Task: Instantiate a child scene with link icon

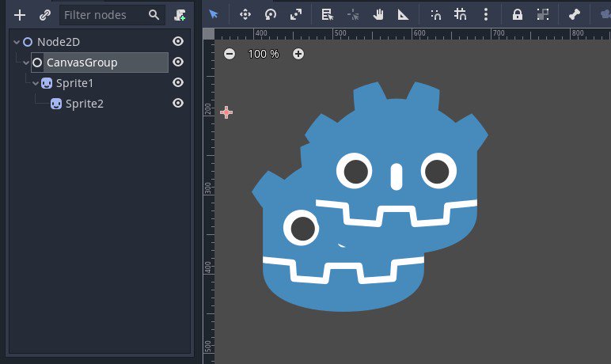Action: tap(45, 15)
